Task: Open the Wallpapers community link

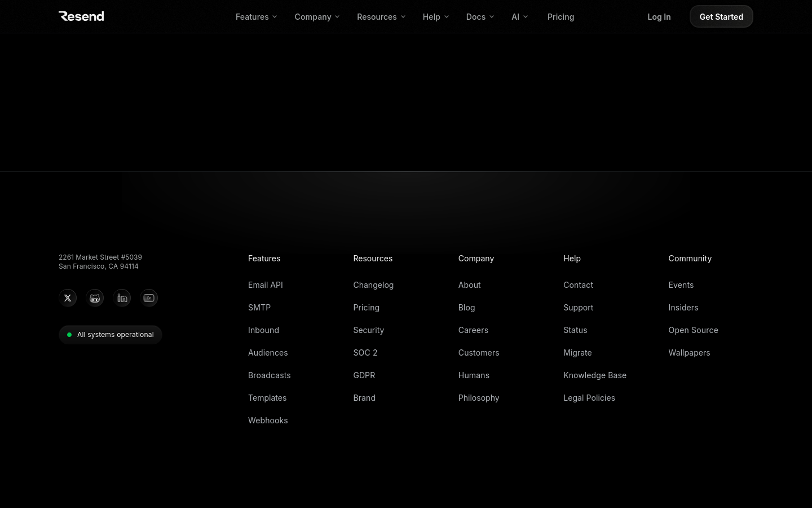Action: 689,353
